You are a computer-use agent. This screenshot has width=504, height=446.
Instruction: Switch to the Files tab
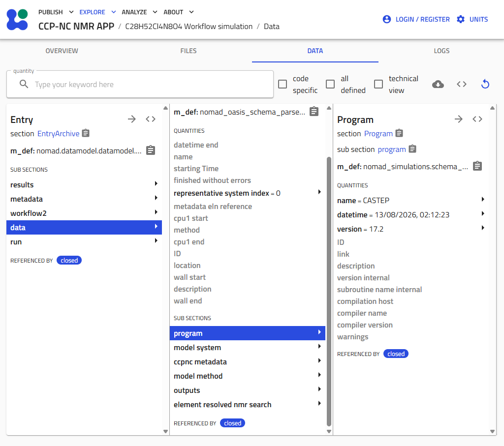(189, 51)
